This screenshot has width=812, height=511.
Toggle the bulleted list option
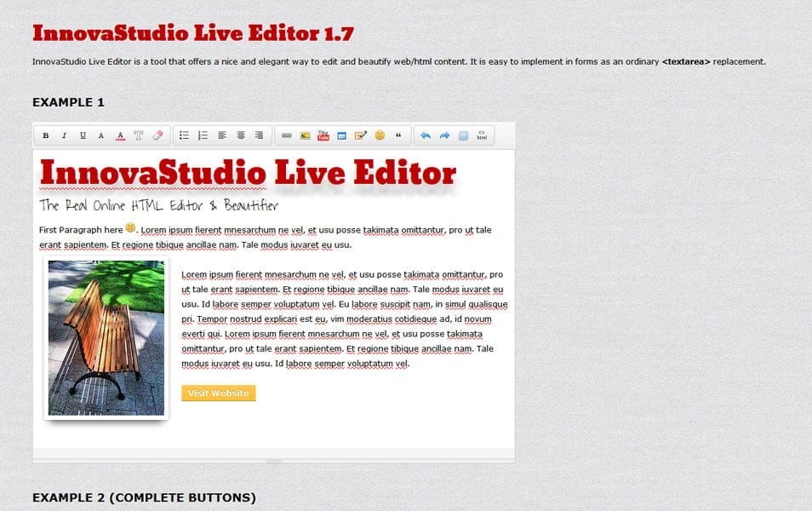pyautogui.click(x=184, y=135)
